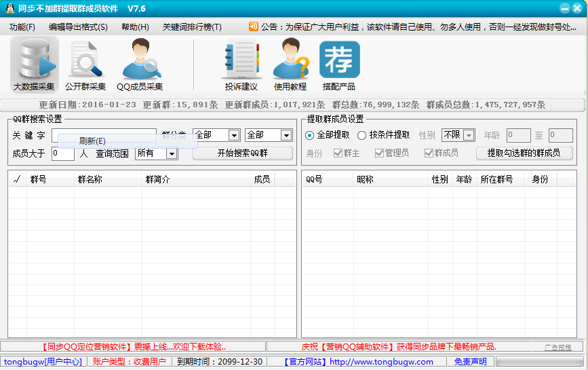This screenshot has height=370, width=588.
Task: Expand the second 全部 category dropdown
Action: pos(286,135)
